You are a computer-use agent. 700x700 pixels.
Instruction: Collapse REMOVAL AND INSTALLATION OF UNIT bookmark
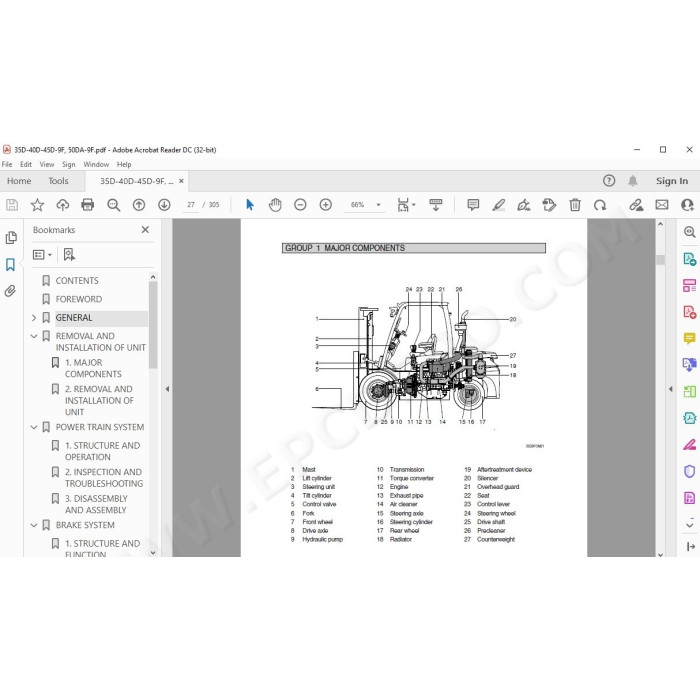(x=34, y=336)
